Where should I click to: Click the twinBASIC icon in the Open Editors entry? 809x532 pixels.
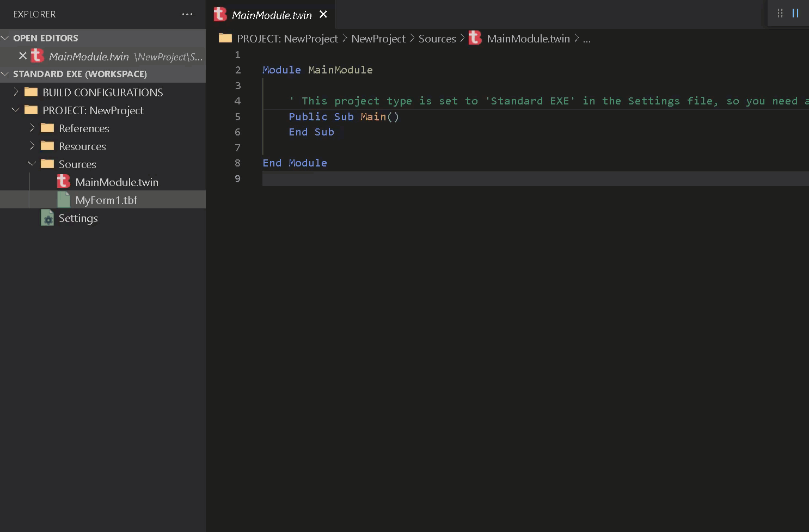tap(37, 56)
